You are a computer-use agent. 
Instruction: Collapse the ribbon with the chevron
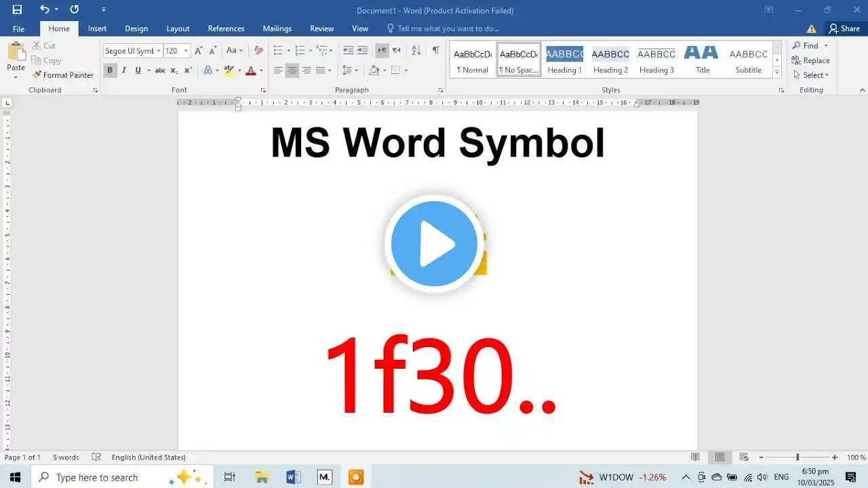point(863,90)
